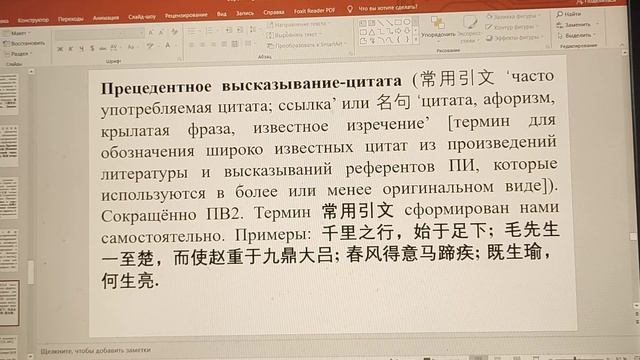Viewport: 640px width, 360px height.
Task: Click the notes field 'Щелкните, чтобы добавить заметки'
Action: click(96, 350)
